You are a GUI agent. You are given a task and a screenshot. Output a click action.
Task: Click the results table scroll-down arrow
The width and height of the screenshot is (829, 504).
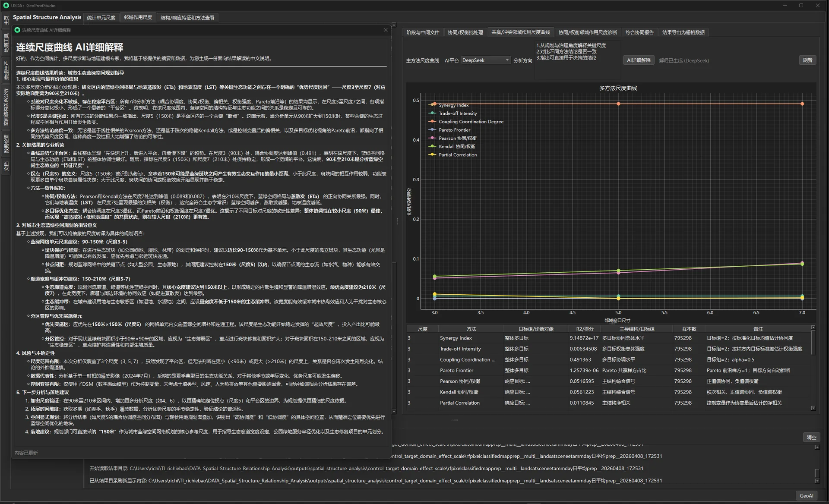[x=813, y=408]
